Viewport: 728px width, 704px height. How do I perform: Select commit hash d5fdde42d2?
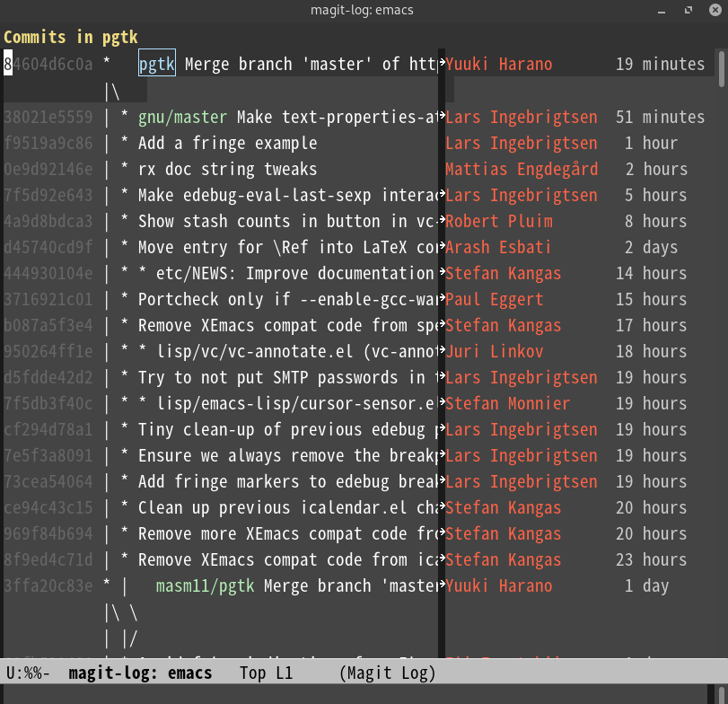[x=48, y=377]
